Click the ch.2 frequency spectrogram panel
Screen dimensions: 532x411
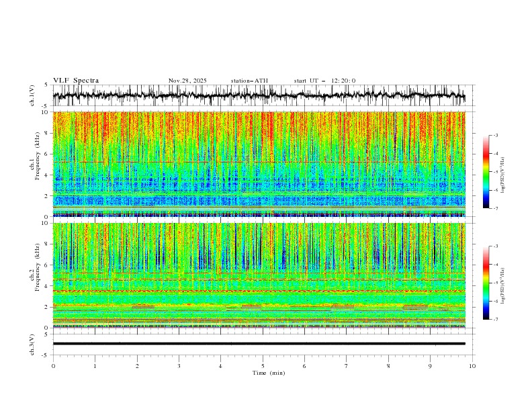pos(259,275)
